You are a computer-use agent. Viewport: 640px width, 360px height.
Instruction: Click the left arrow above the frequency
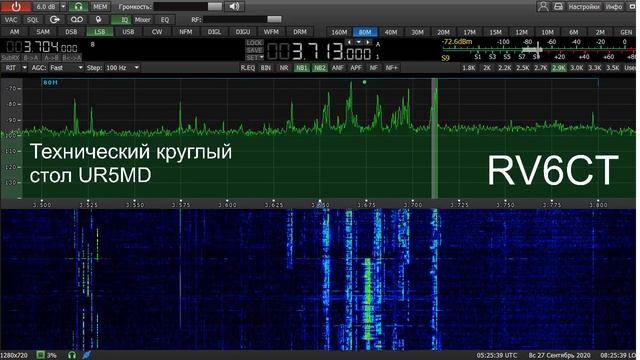(349, 42)
